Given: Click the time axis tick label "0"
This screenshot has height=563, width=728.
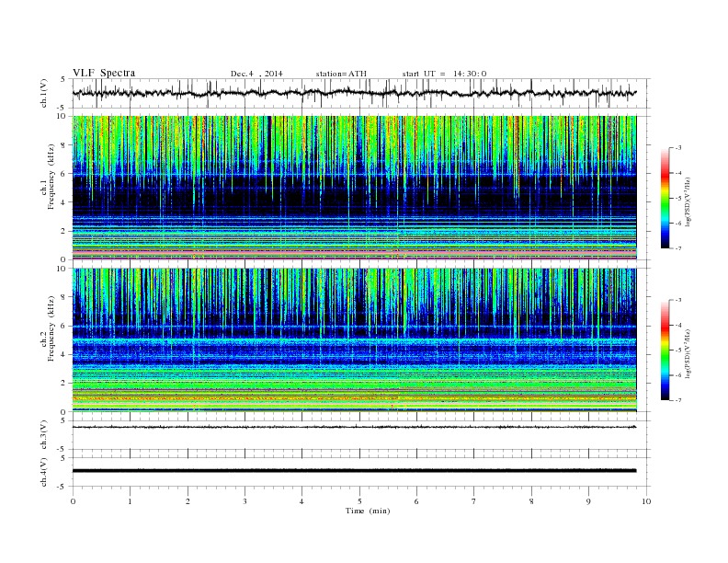Looking at the screenshot, I should tap(73, 501).
